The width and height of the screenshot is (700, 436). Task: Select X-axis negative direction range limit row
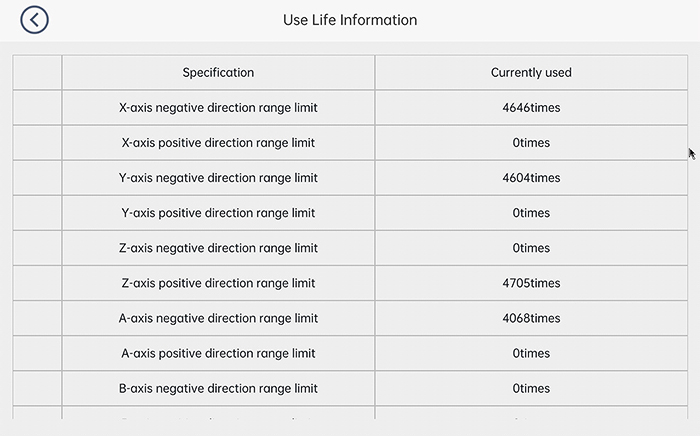[x=218, y=108]
